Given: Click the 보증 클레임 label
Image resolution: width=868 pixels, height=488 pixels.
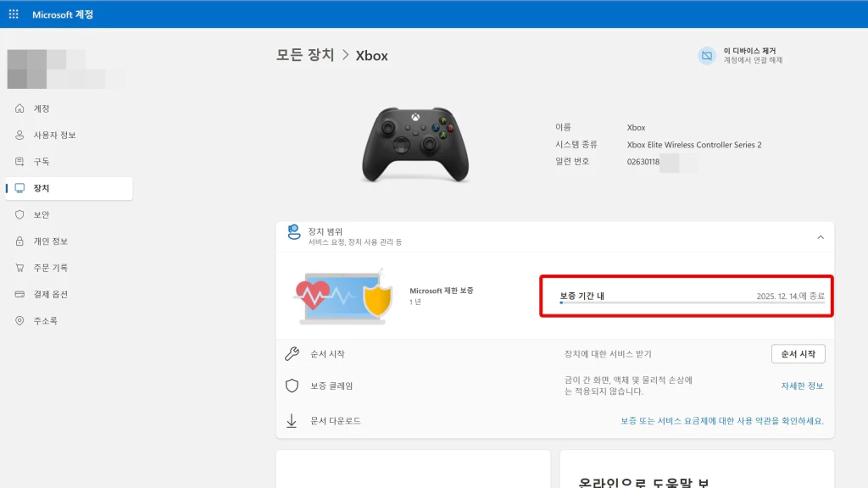Looking at the screenshot, I should (331, 385).
